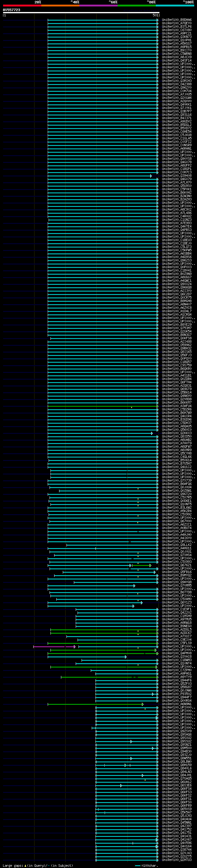The height and width of the screenshot is (868, 197).
Task: Select hit label UniRef100_Q42388
Action: tap(177, 84)
